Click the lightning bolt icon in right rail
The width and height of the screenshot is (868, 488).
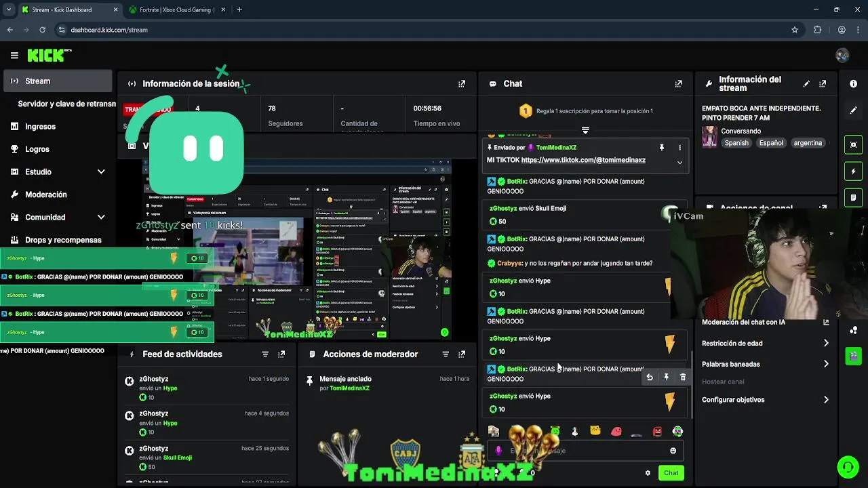(x=853, y=171)
